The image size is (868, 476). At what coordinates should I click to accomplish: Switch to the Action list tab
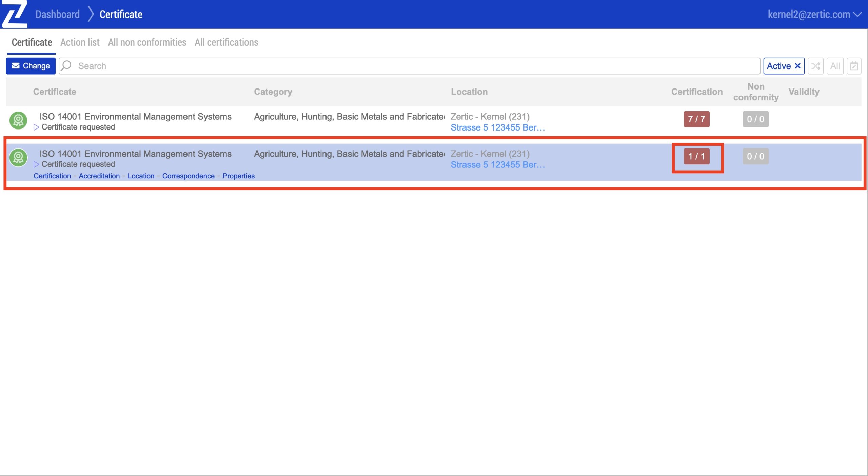click(80, 42)
